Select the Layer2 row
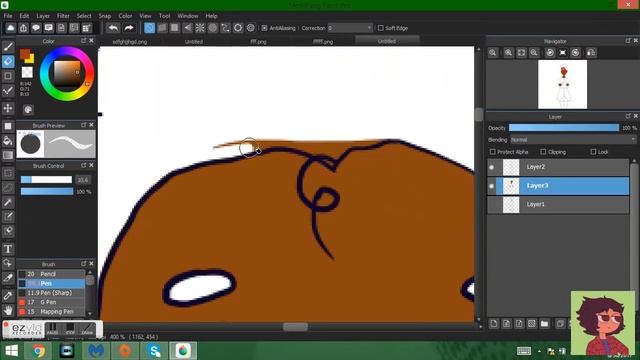The image size is (640, 360). coord(558,167)
